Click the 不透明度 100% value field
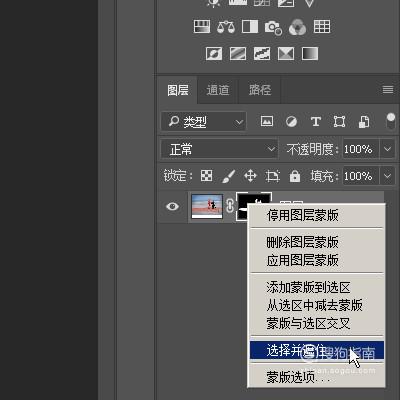This screenshot has height=400, width=400. click(361, 149)
